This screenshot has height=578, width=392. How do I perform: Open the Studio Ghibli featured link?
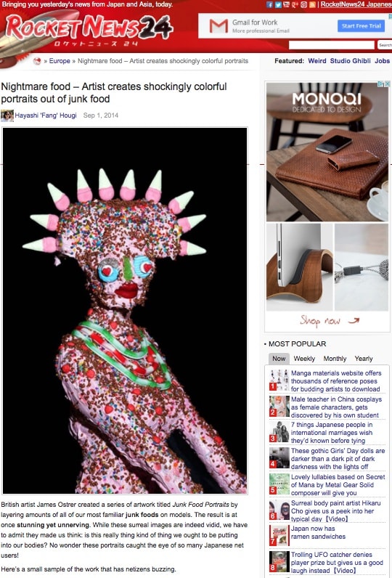click(351, 61)
